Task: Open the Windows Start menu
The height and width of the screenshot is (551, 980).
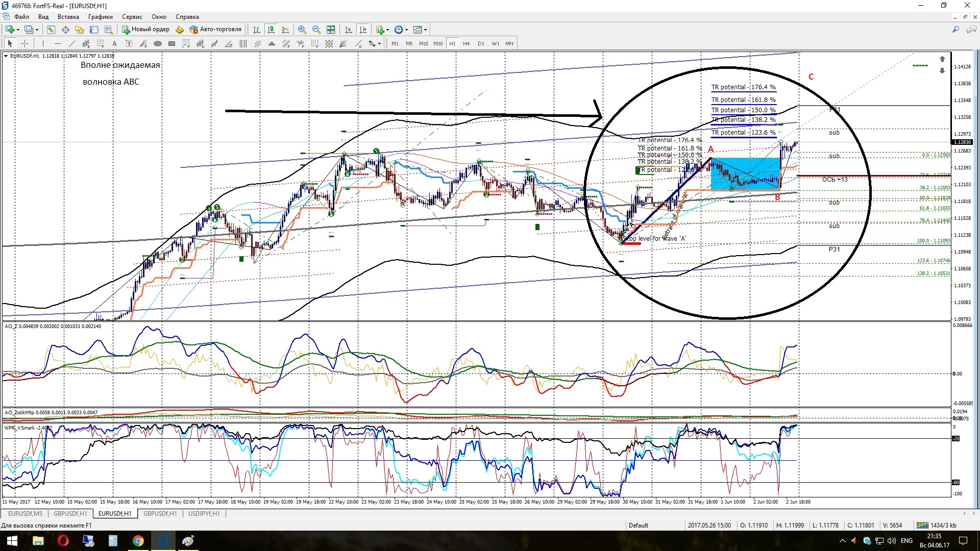Action: pyautogui.click(x=12, y=541)
